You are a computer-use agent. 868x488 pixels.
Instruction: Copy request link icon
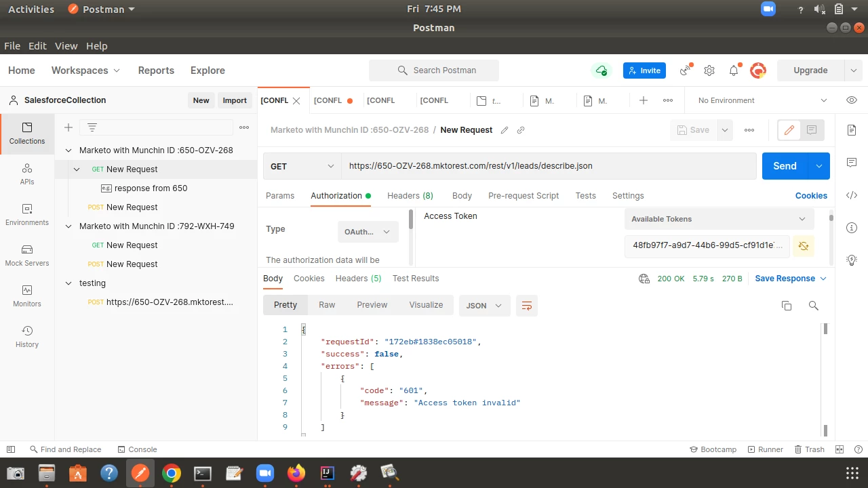pos(521,130)
